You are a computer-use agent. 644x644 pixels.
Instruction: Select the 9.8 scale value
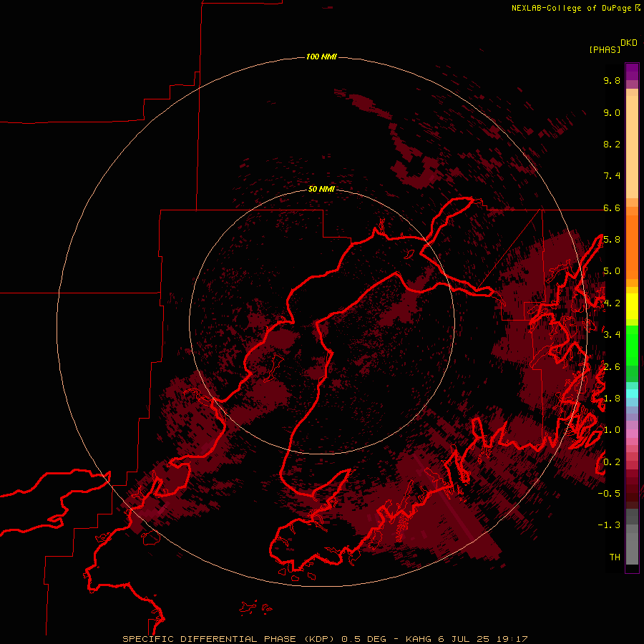coord(612,80)
